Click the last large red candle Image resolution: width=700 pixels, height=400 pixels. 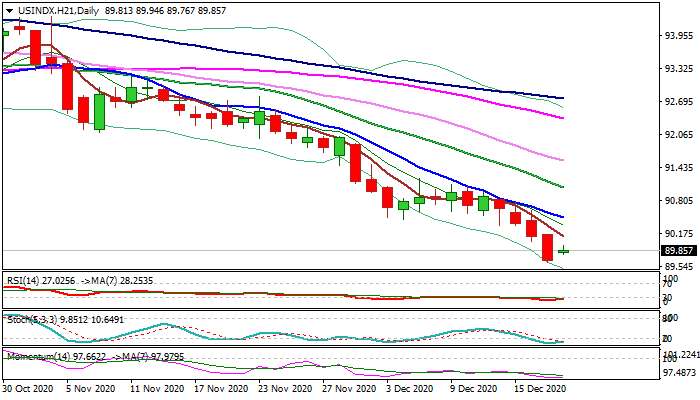pyautogui.click(x=547, y=247)
